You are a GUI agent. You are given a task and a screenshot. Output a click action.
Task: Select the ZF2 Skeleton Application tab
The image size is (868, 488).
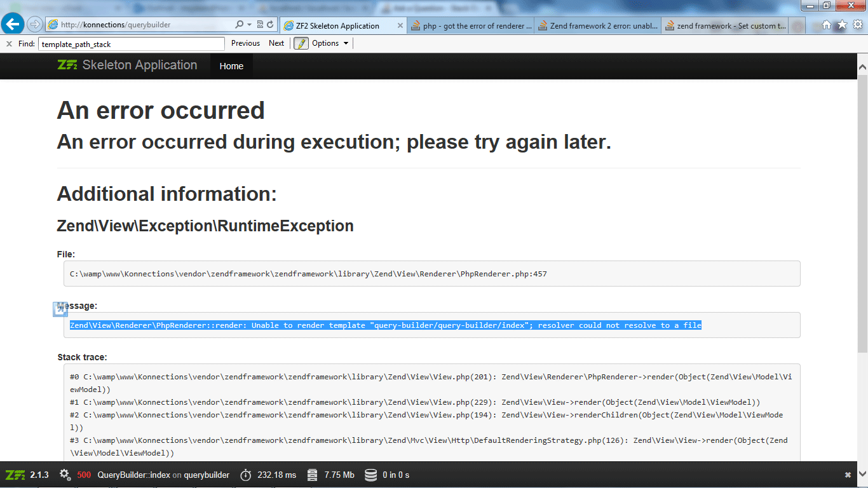coord(338,26)
